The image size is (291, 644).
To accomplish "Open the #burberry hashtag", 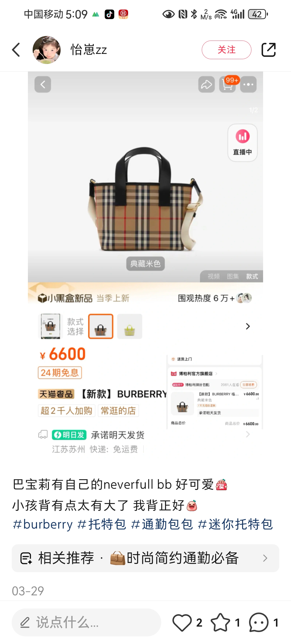I will [x=43, y=524].
